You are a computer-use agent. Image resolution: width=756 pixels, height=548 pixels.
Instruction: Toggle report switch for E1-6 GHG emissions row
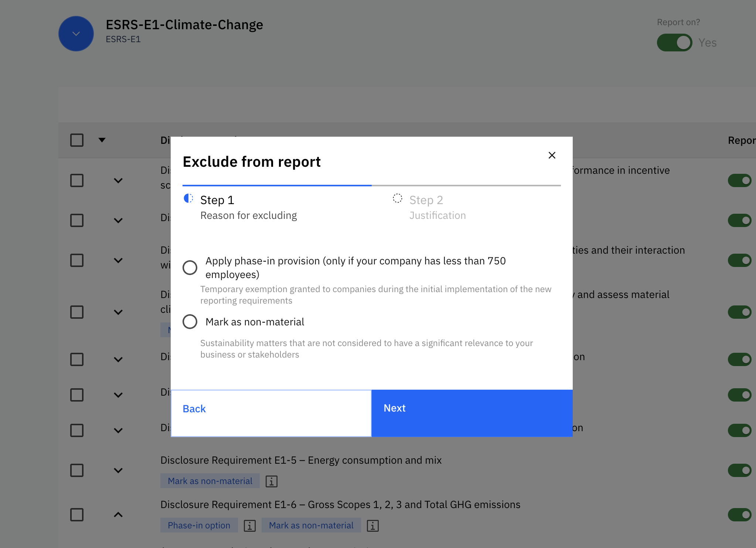(x=739, y=515)
